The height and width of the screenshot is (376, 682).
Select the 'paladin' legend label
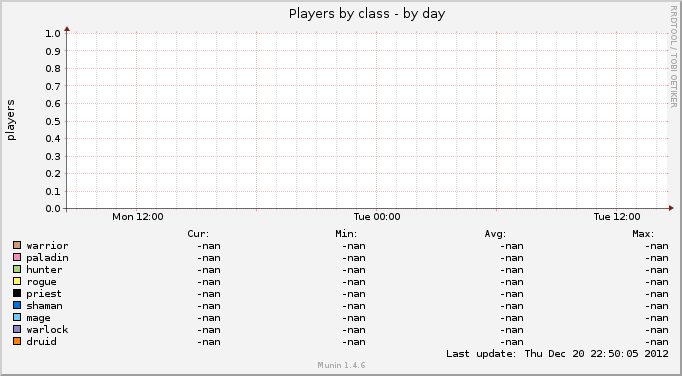(47, 258)
